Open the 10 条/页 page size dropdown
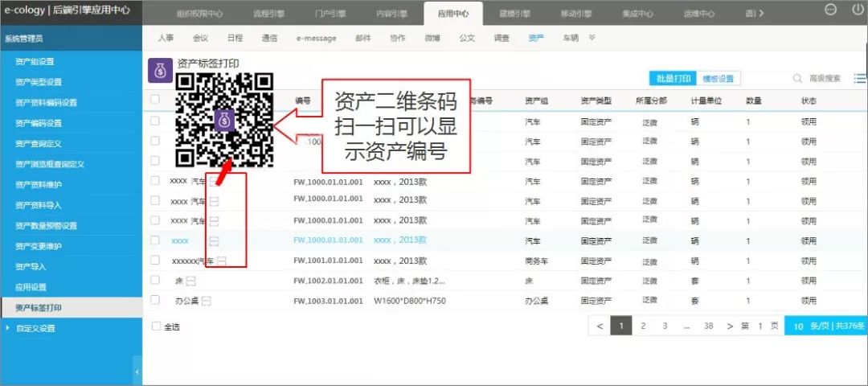 pos(826,326)
